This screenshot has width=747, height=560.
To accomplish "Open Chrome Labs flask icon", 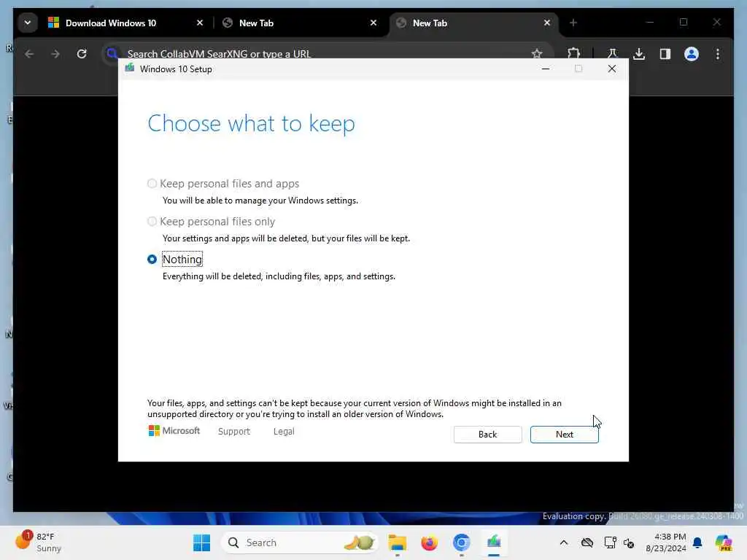I will [612, 54].
